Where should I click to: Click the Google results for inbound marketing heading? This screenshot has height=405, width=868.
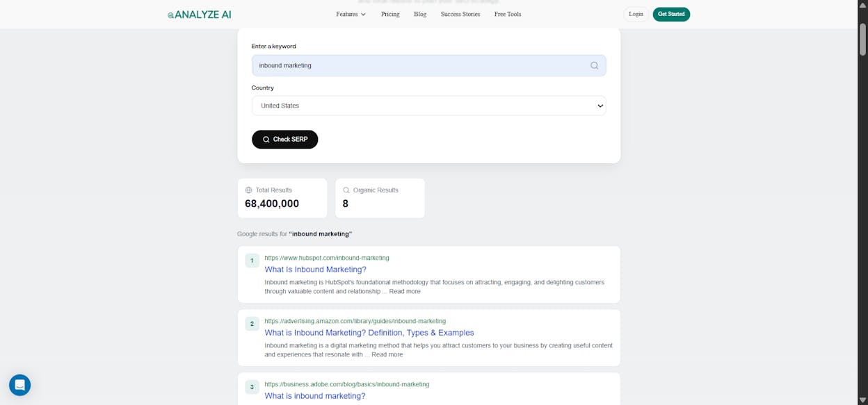coord(295,234)
